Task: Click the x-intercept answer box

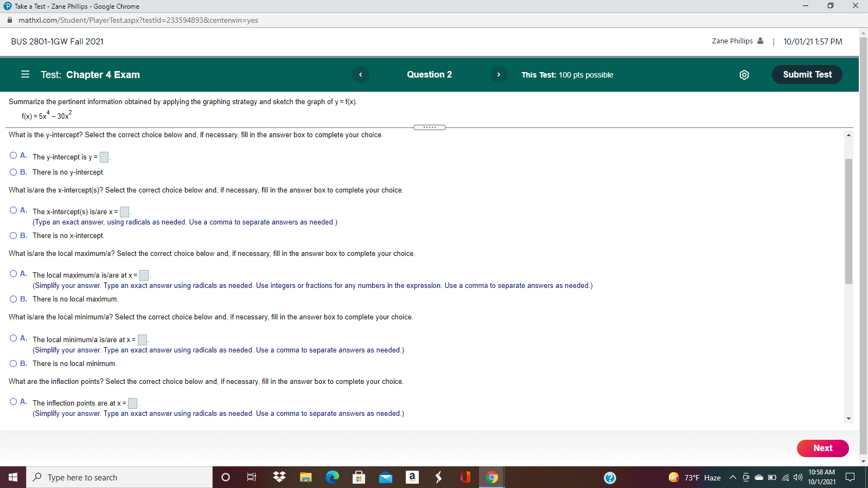Action: [x=124, y=212]
